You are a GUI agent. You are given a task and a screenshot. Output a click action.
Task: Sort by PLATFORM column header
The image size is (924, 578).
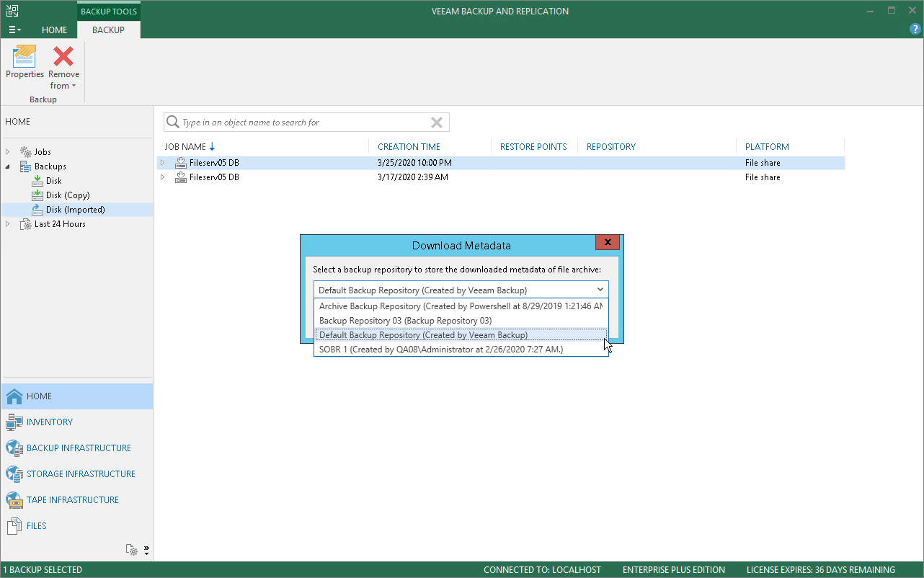point(767,147)
